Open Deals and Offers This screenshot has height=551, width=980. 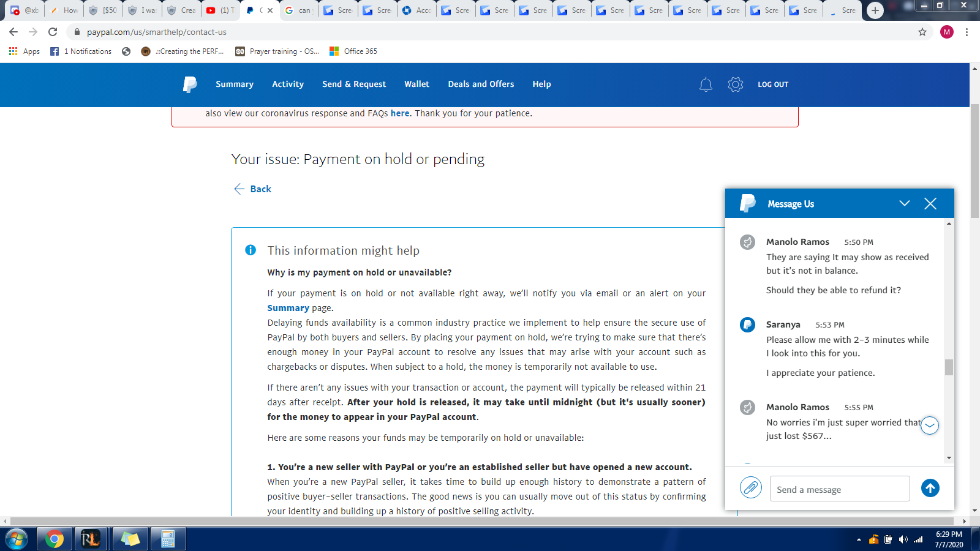pos(481,84)
